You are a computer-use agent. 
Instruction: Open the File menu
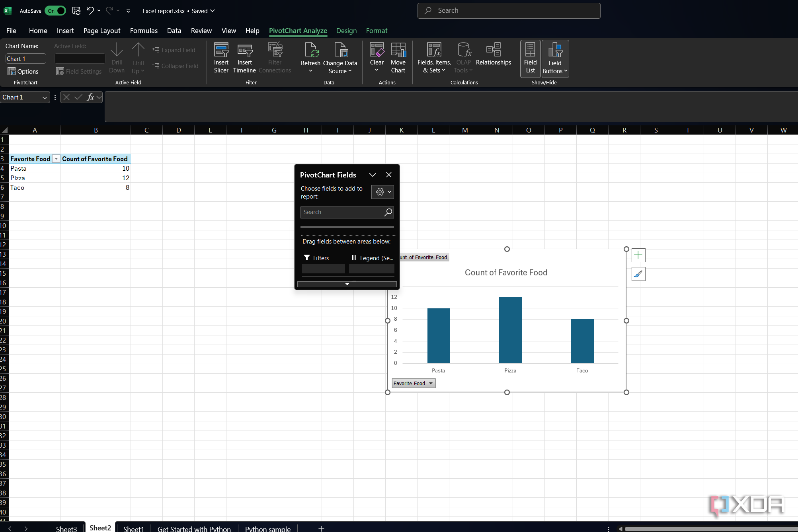11,31
